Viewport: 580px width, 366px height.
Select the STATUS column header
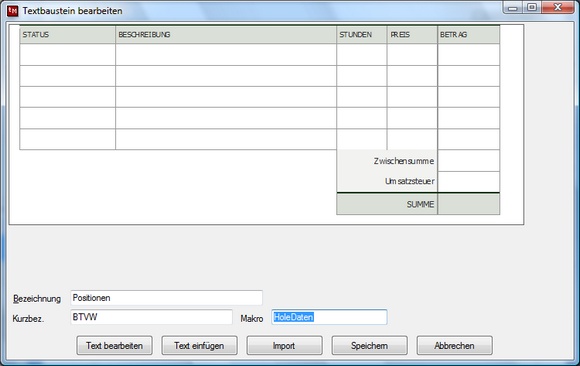point(68,34)
